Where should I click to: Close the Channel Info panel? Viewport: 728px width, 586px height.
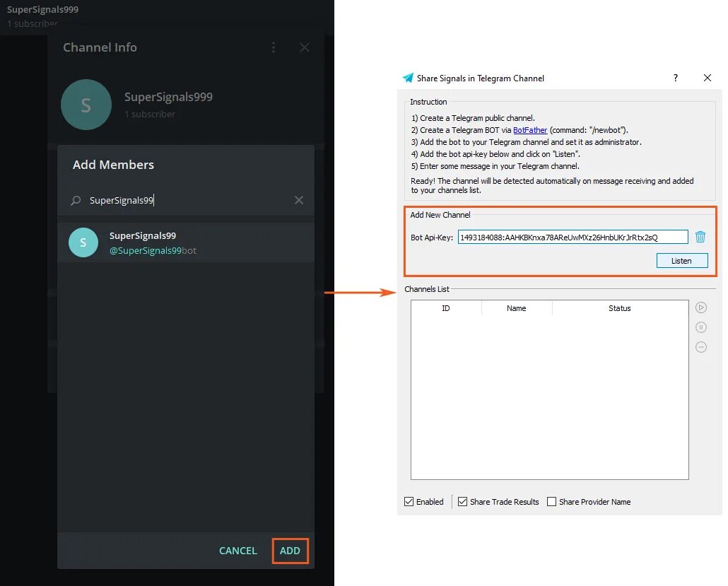click(x=305, y=47)
